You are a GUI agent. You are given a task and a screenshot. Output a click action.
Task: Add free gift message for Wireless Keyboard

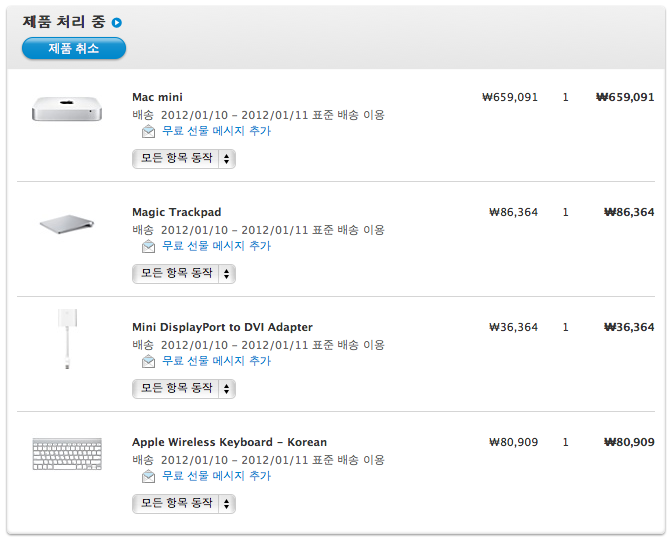tap(217, 476)
